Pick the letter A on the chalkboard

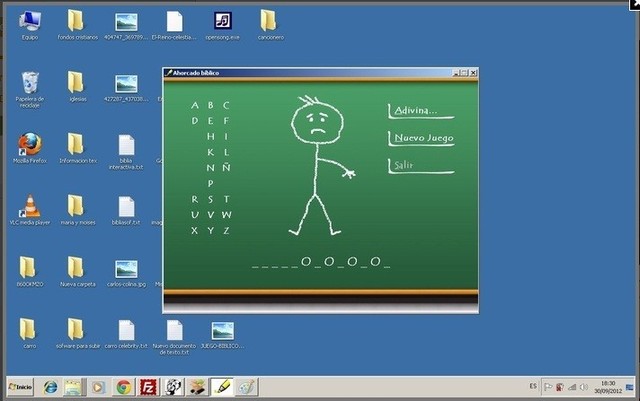(195, 105)
